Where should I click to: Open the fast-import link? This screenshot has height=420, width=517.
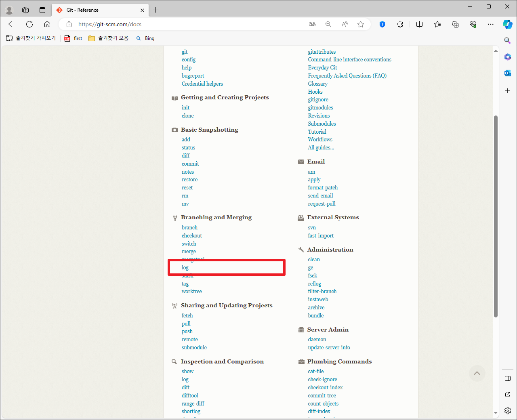click(x=321, y=235)
